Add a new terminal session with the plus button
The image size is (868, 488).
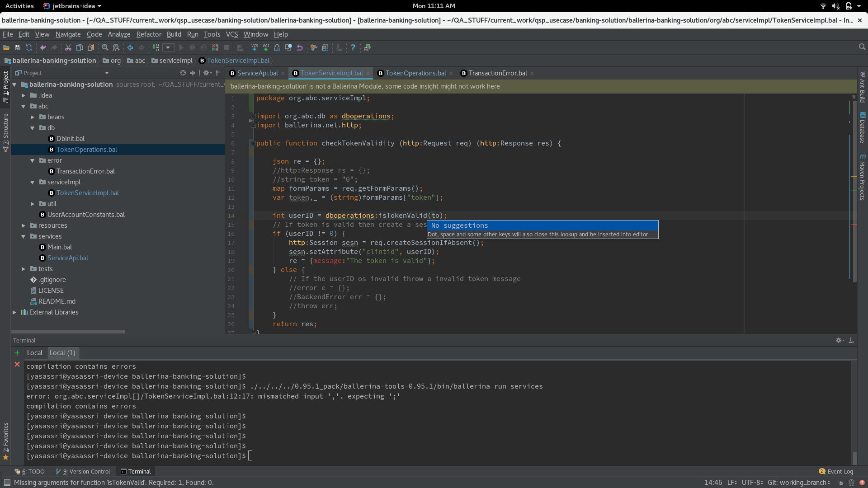(17, 353)
